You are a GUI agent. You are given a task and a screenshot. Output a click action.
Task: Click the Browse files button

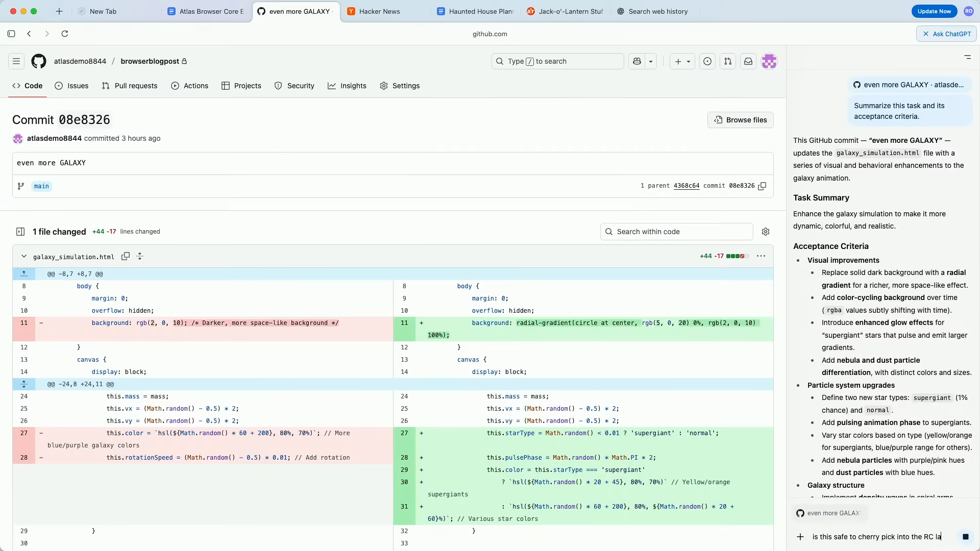[x=741, y=120]
